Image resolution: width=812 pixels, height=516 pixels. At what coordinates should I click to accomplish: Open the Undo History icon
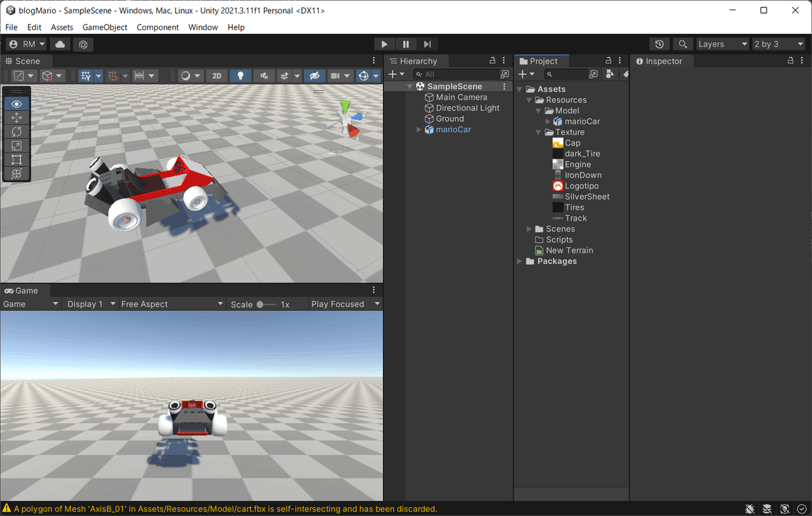(x=660, y=44)
